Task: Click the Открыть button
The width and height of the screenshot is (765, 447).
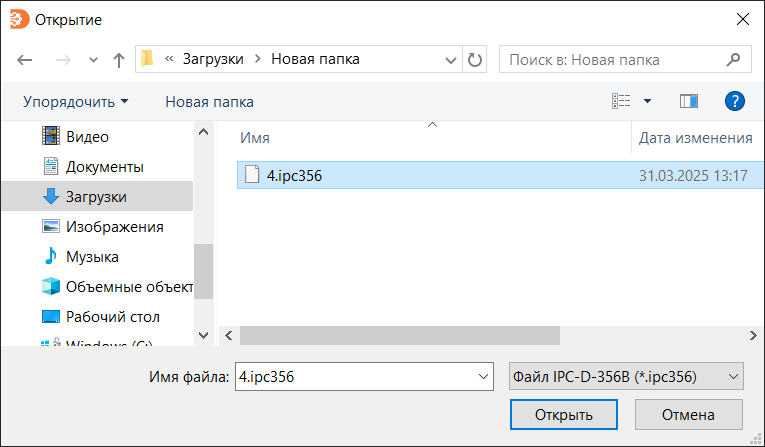Action: point(564,415)
